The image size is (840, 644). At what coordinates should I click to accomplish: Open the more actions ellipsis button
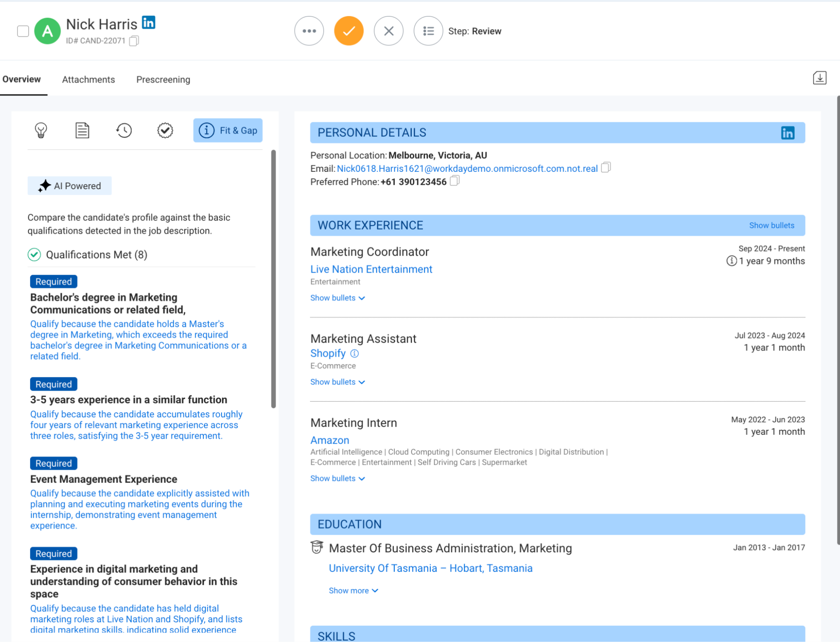309,31
